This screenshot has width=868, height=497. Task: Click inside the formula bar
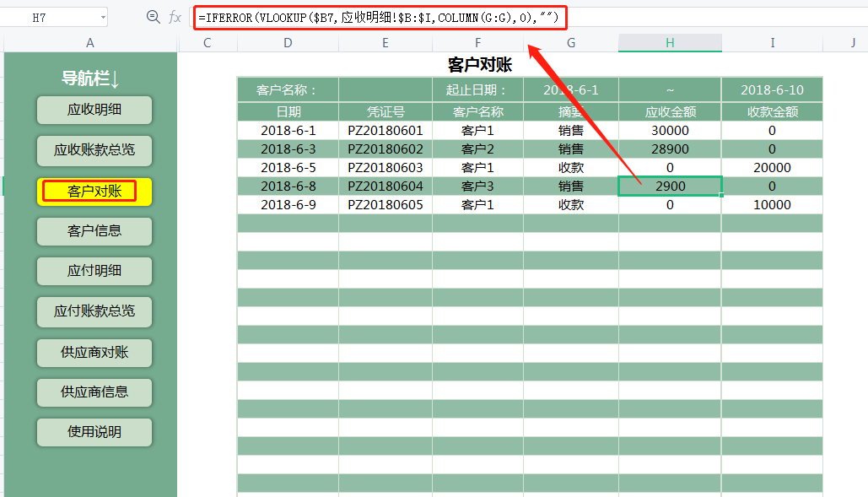pyautogui.click(x=380, y=16)
